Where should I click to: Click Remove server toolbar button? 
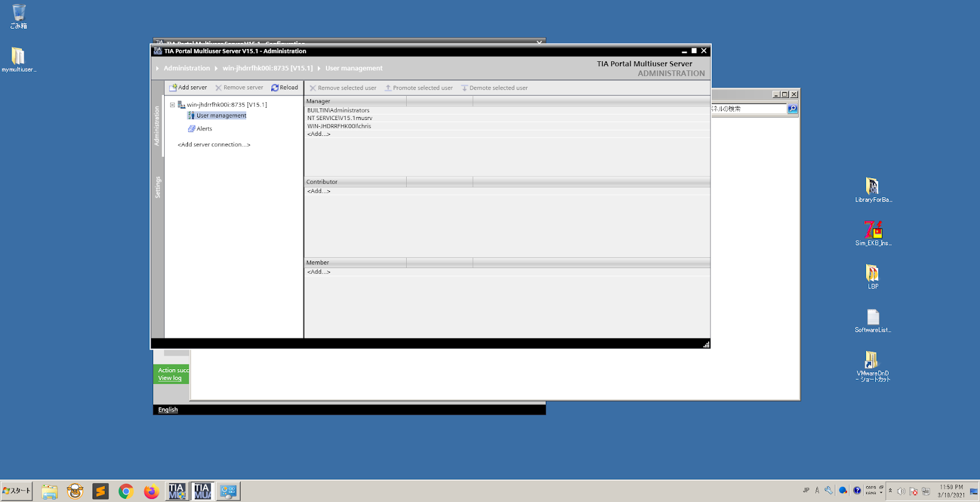pyautogui.click(x=239, y=88)
